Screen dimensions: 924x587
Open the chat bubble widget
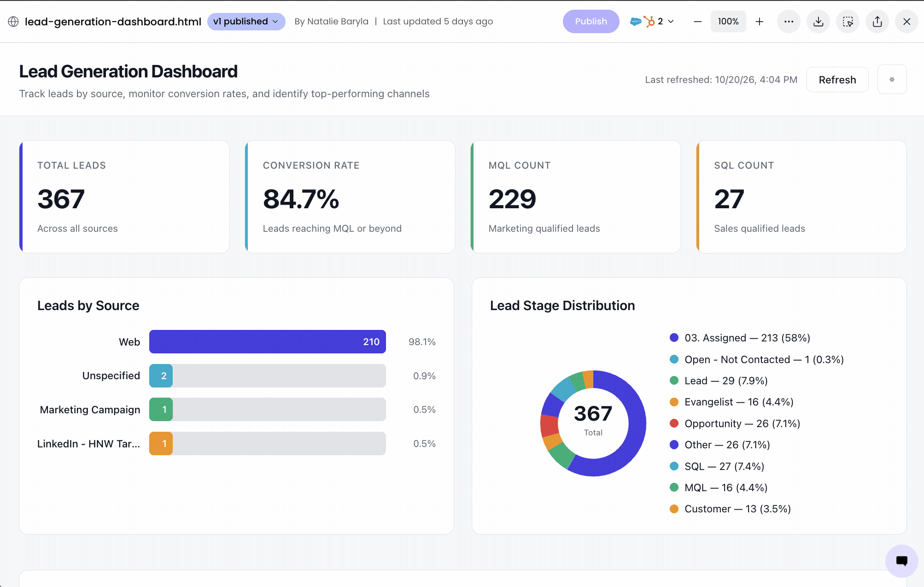click(x=901, y=561)
